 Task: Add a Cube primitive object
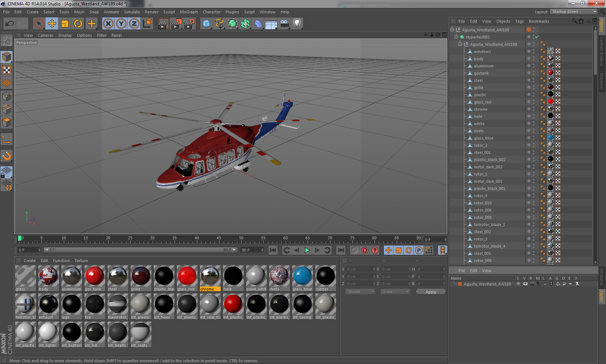click(x=206, y=24)
